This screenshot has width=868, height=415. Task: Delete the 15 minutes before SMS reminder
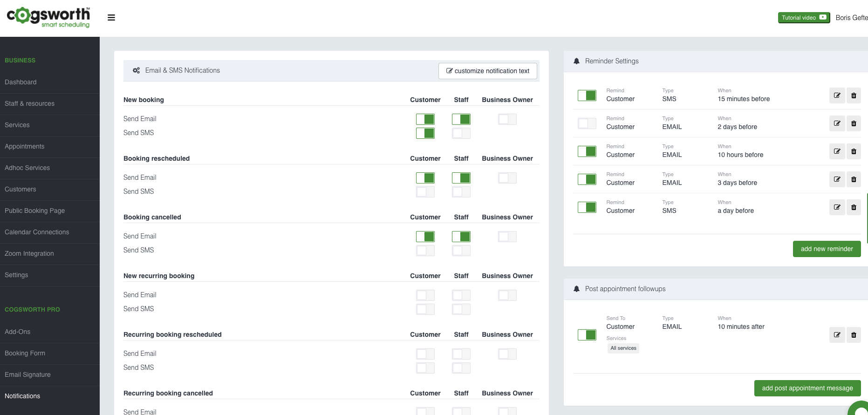(854, 95)
